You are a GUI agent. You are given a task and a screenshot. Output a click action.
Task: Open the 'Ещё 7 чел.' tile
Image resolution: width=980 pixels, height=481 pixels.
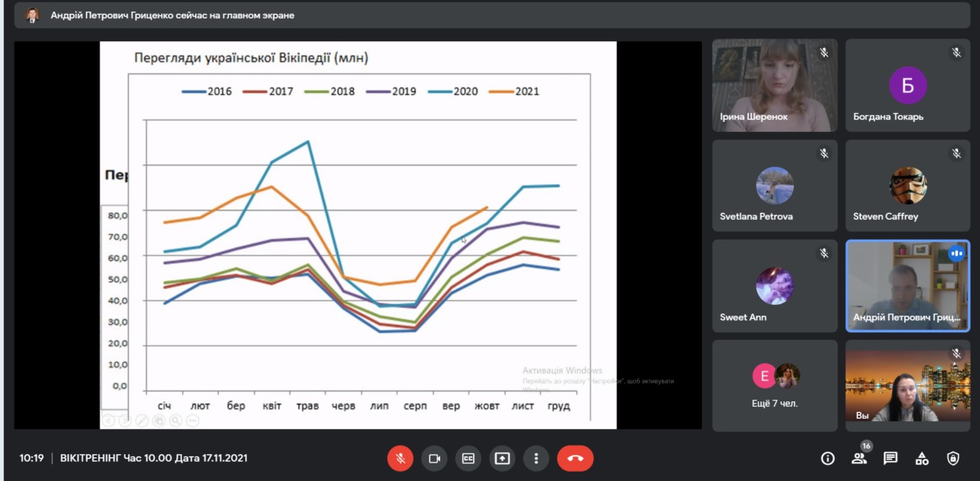pyautogui.click(x=775, y=386)
